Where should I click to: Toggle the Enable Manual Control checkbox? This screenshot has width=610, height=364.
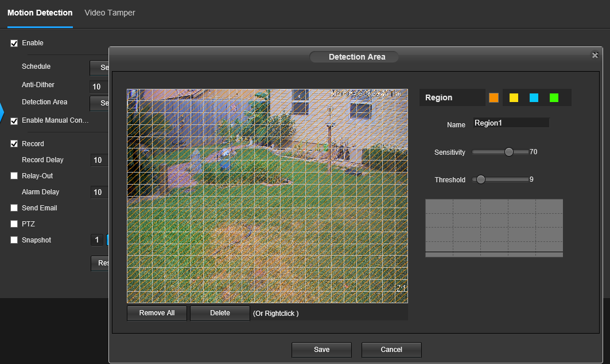(x=14, y=121)
